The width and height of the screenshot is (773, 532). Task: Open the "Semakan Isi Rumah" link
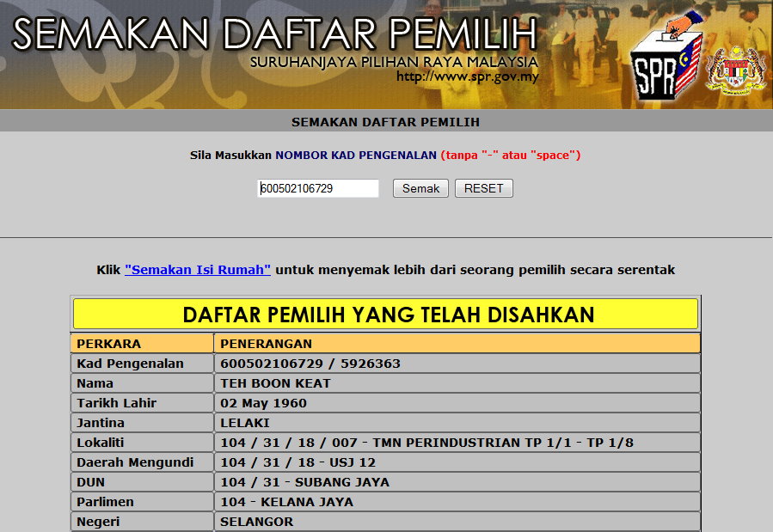click(198, 270)
